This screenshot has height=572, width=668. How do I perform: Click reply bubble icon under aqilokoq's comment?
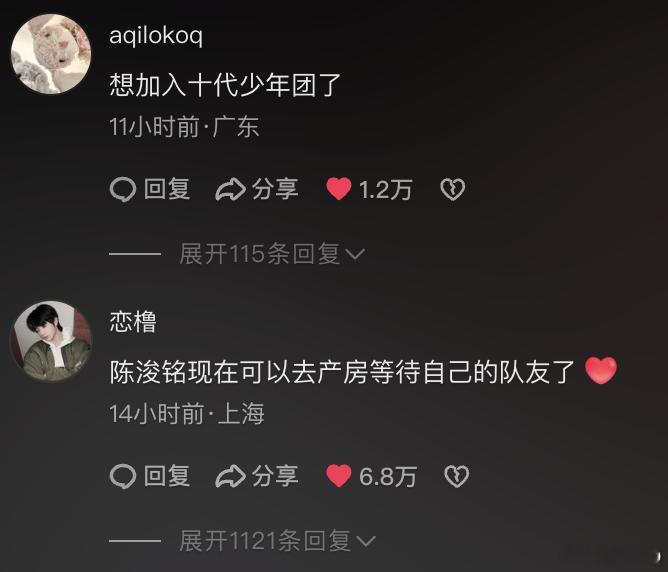coord(123,190)
